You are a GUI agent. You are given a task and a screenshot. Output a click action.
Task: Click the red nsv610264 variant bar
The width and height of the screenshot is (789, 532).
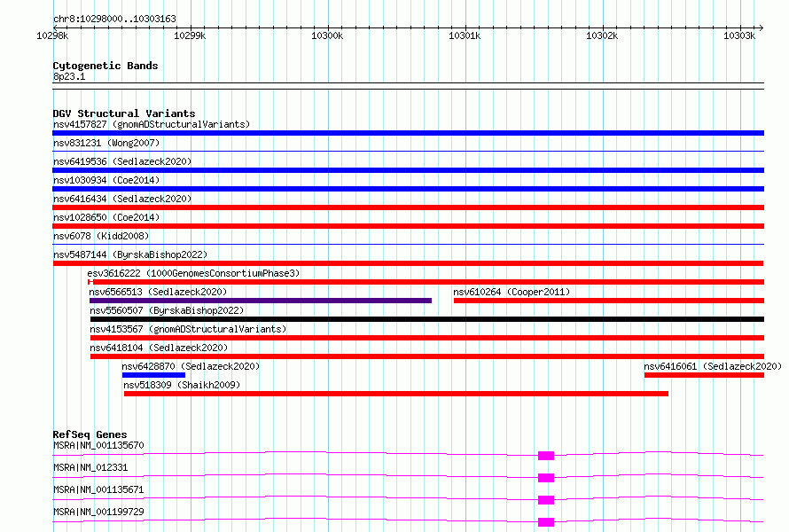point(609,301)
